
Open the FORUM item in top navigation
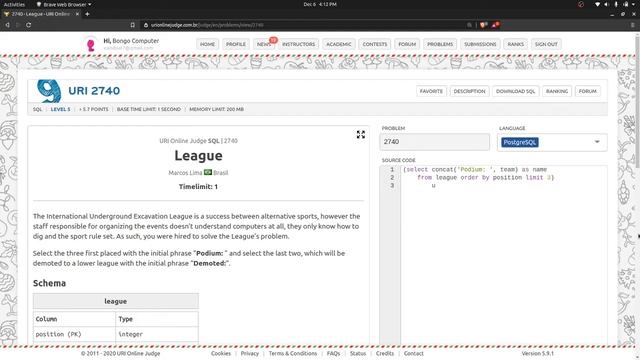point(407,44)
